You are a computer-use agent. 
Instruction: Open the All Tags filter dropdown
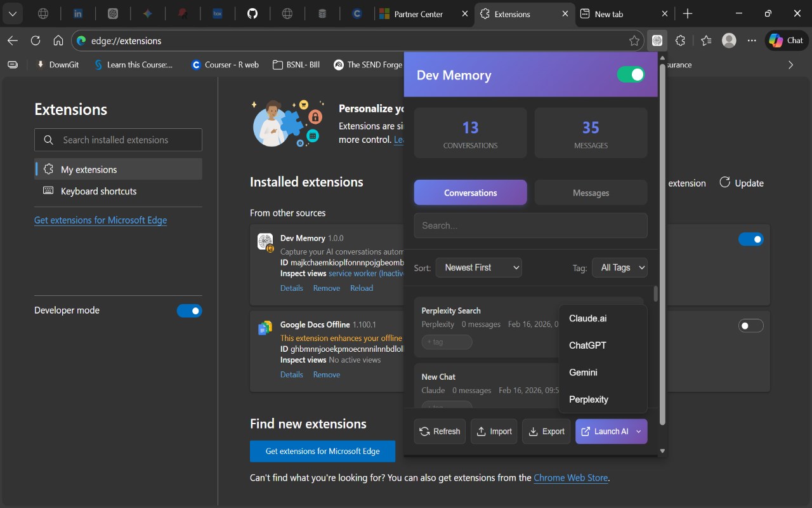620,267
